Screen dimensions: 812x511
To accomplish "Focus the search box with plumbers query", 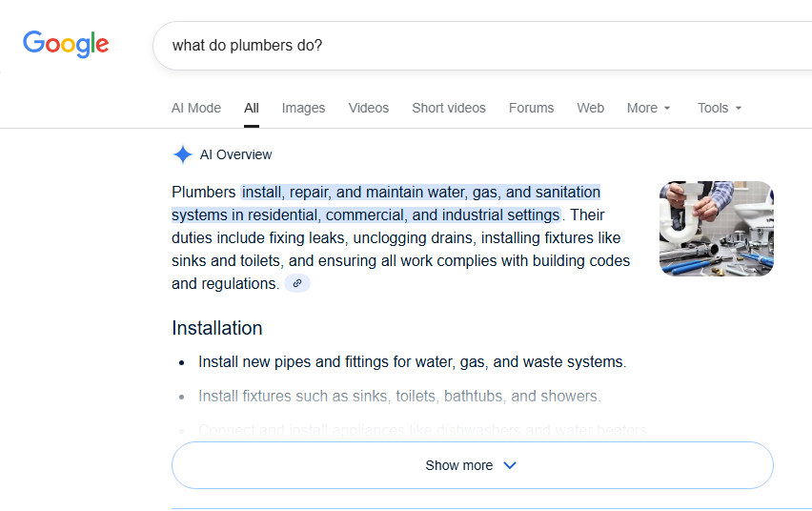I will click(477, 45).
